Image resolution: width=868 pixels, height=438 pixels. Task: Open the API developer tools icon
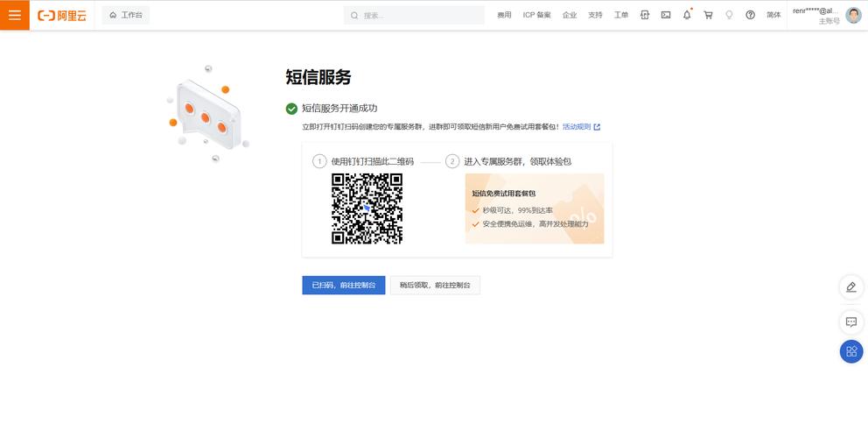pos(644,15)
